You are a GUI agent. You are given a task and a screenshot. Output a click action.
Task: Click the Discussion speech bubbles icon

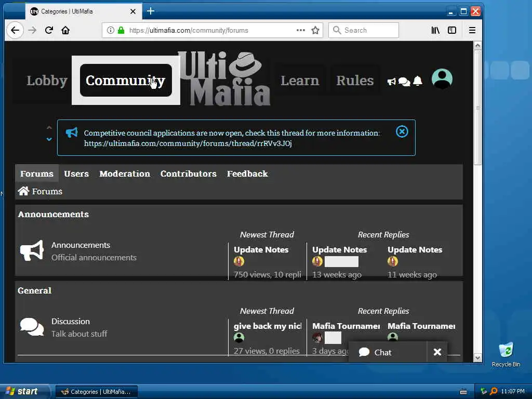pos(32,327)
